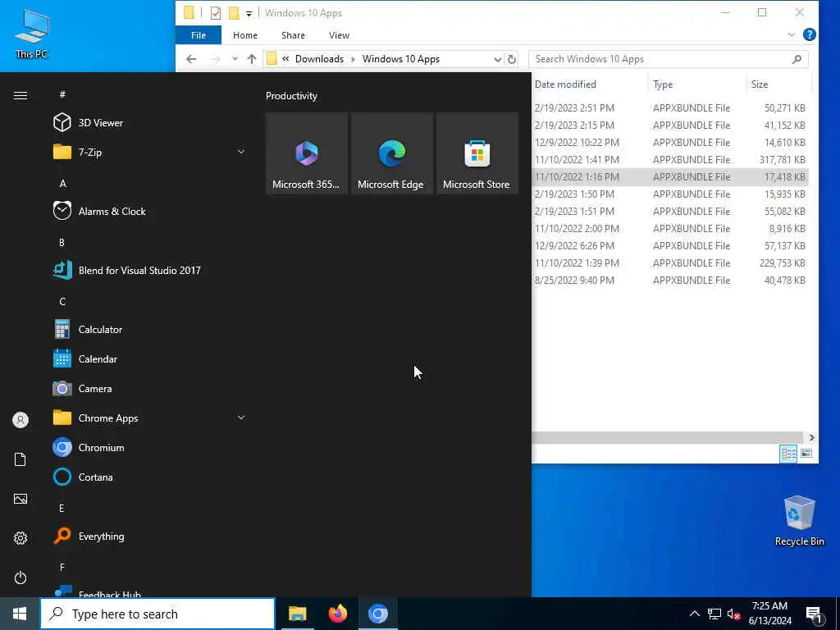Click the letter C section header
Image resolution: width=840 pixels, height=630 pixels.
[62, 302]
